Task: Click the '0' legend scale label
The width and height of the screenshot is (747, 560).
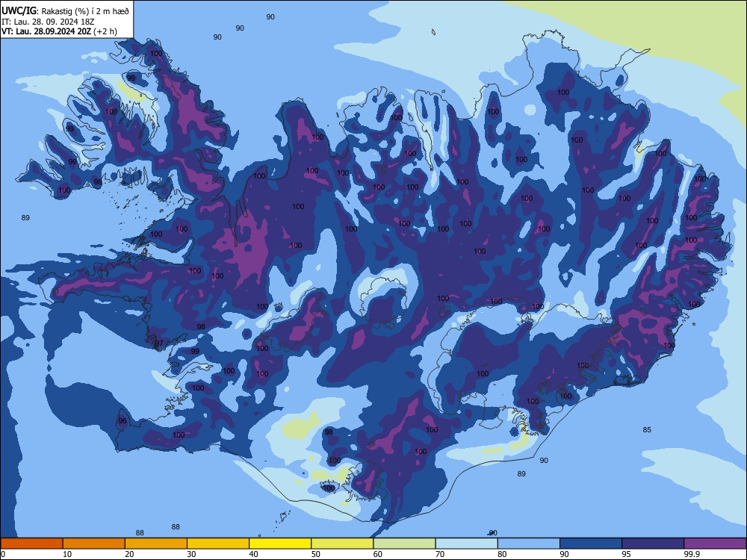Action: [3, 554]
